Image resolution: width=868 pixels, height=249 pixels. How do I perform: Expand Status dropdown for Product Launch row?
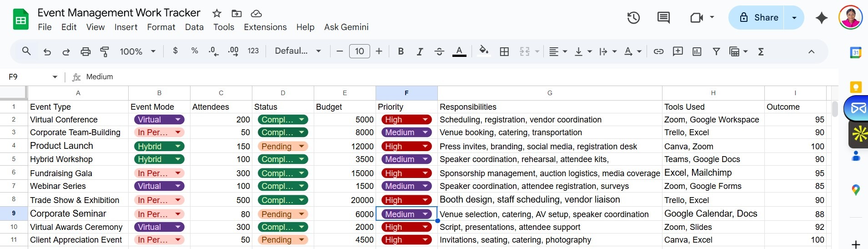point(301,146)
